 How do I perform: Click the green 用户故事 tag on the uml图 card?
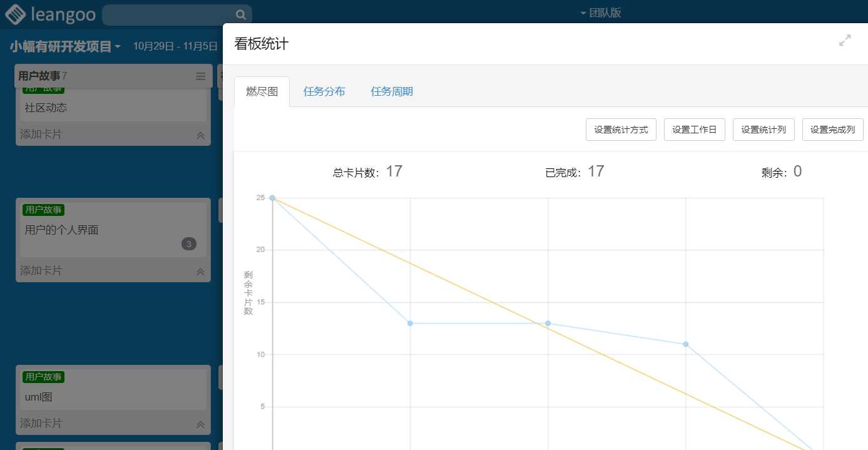click(43, 377)
